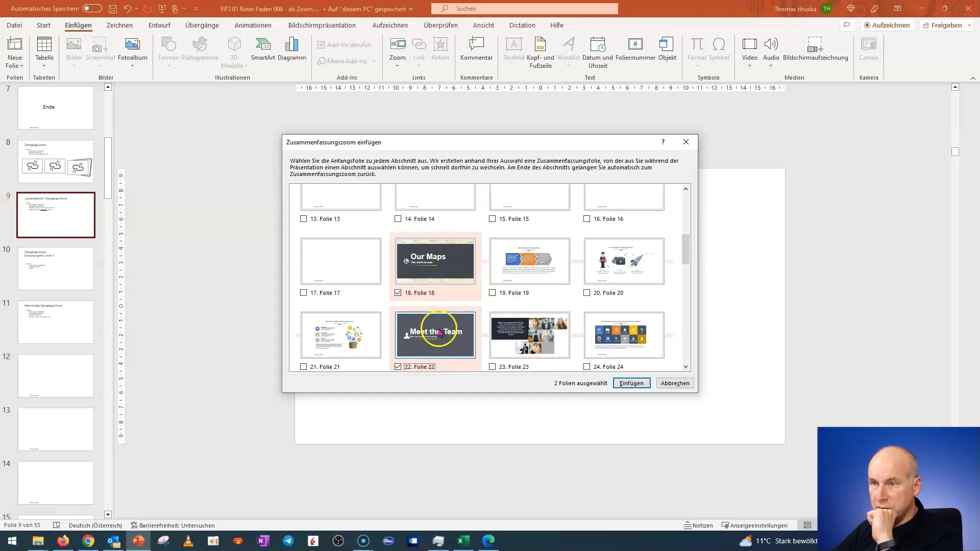Check the 16. Folie 16 checkbox

click(x=587, y=218)
